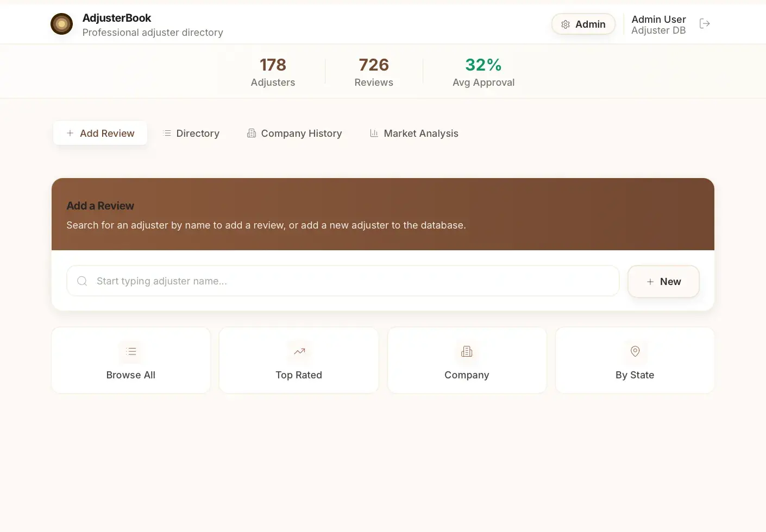
Task: Focus the adjuster name search field
Action: (343, 281)
